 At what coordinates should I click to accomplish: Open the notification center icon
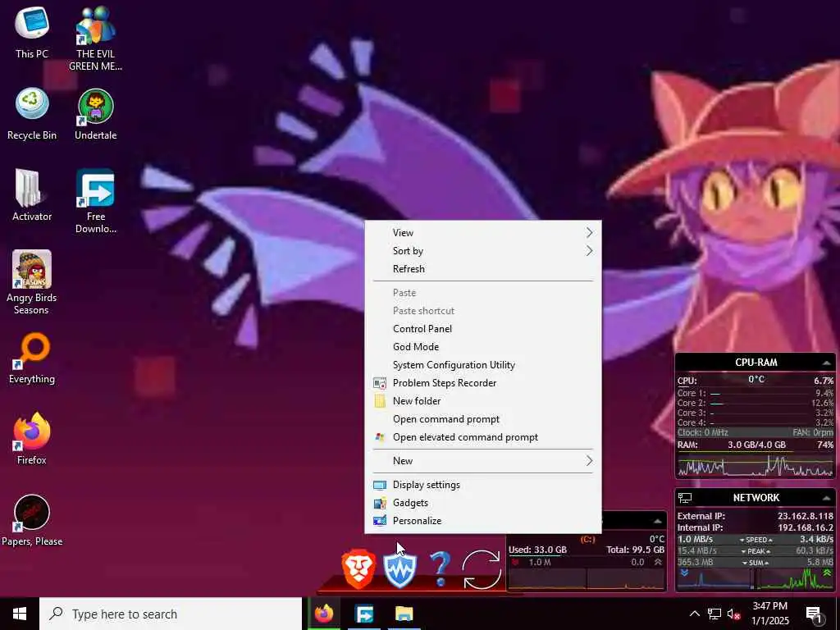pos(815,614)
